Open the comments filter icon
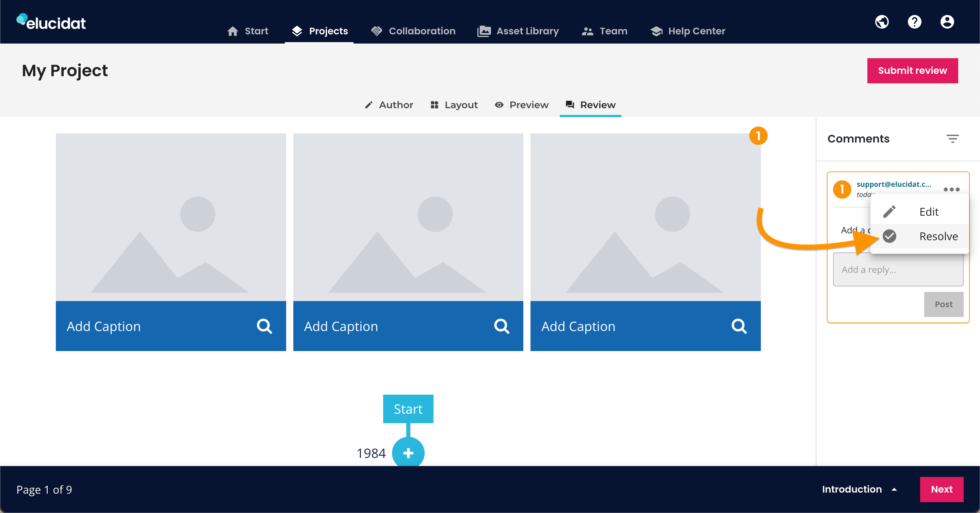This screenshot has width=980, height=513. (953, 139)
